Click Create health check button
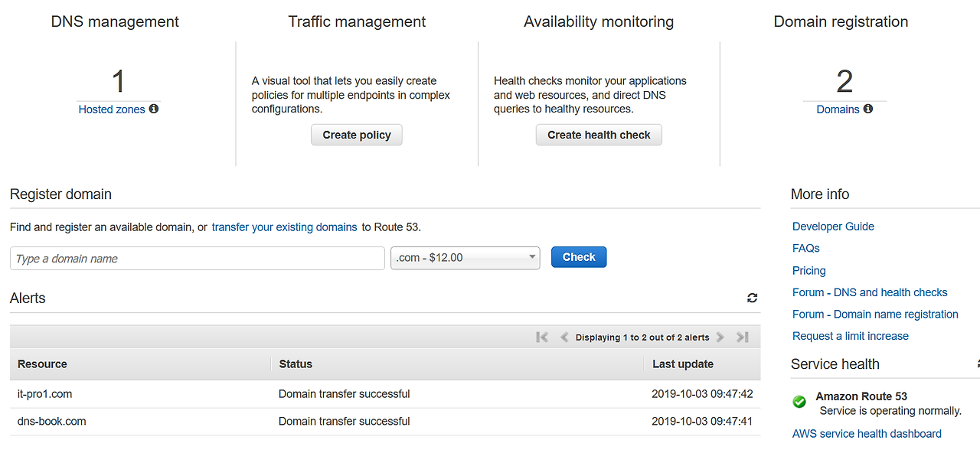The width and height of the screenshot is (980, 450). pos(599,135)
